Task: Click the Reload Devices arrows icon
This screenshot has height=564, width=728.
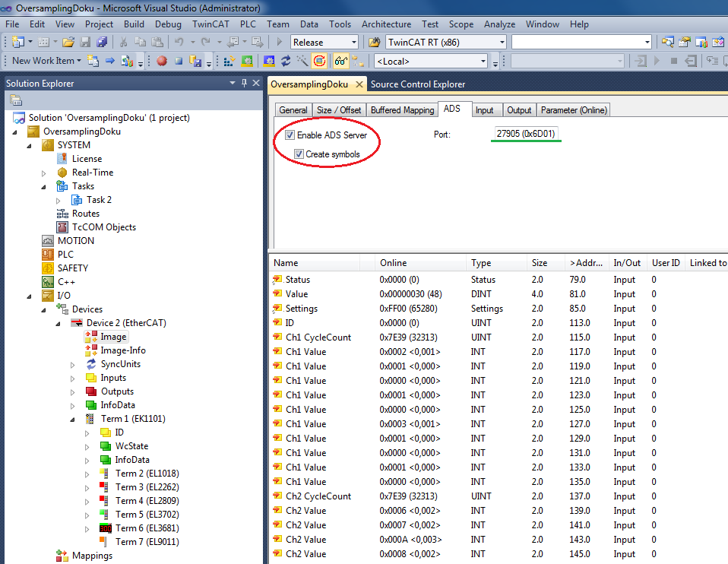Action: (286, 61)
